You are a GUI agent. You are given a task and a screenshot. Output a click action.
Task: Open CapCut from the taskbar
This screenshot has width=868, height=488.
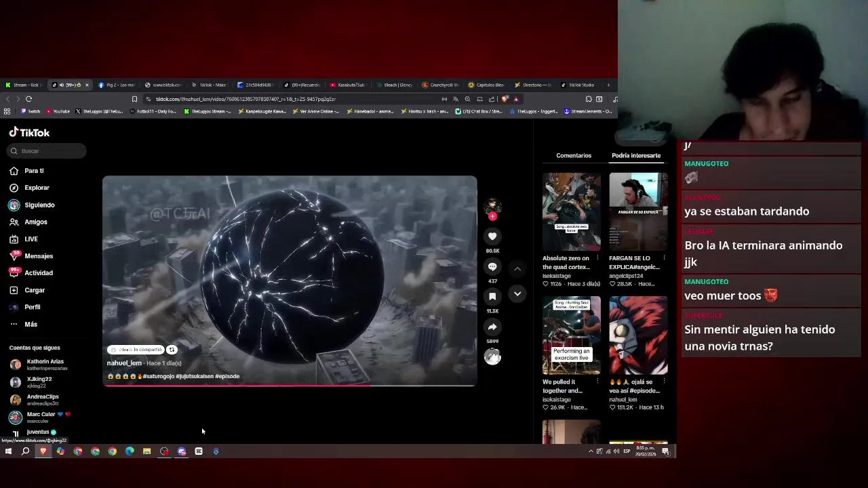click(199, 451)
